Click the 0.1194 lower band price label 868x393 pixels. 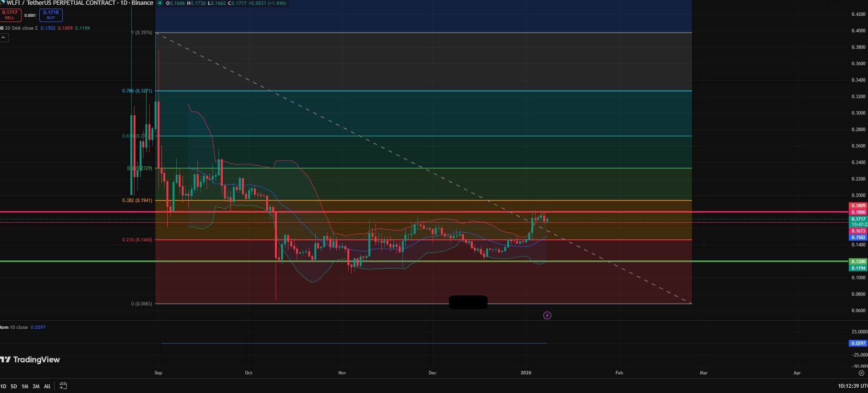pos(858,268)
